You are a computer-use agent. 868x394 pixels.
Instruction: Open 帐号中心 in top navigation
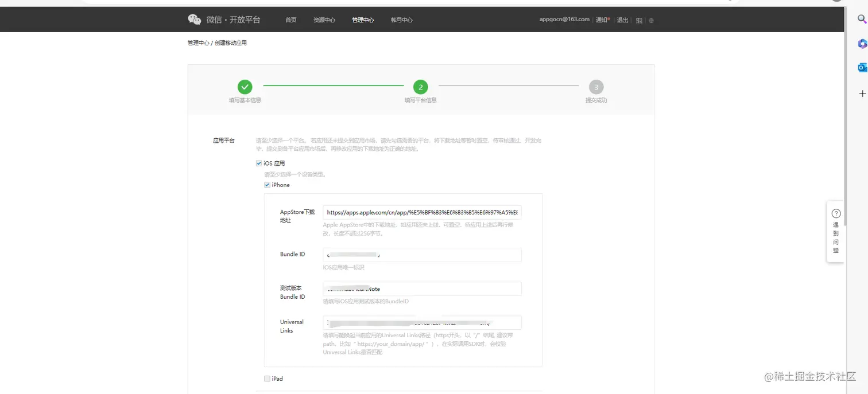point(402,20)
